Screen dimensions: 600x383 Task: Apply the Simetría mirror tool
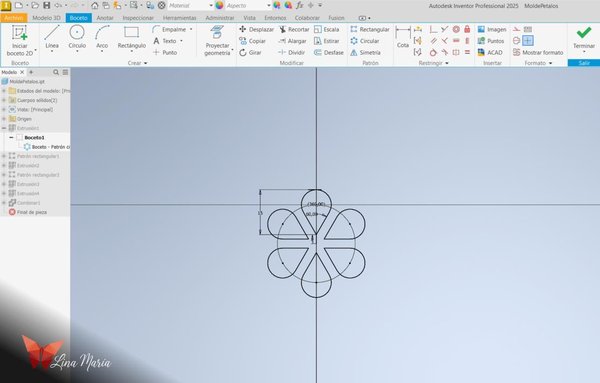click(365, 52)
